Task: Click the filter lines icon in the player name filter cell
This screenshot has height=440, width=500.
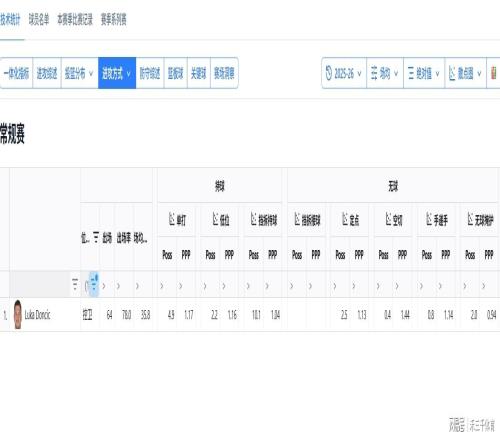Action: [75, 285]
